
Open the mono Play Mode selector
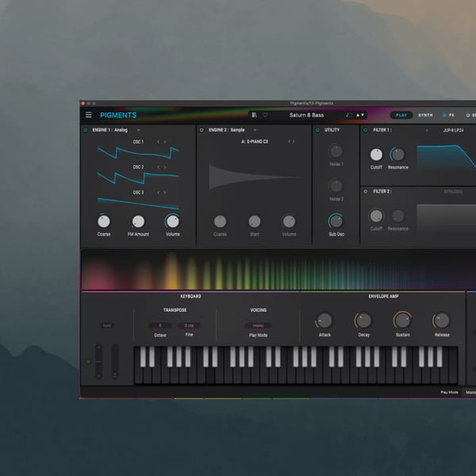[258, 325]
